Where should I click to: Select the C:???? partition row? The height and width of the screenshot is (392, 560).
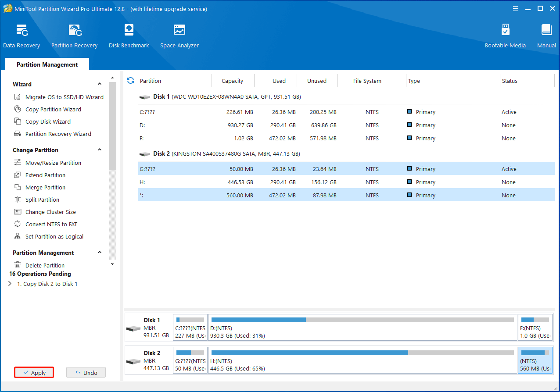[346, 112]
